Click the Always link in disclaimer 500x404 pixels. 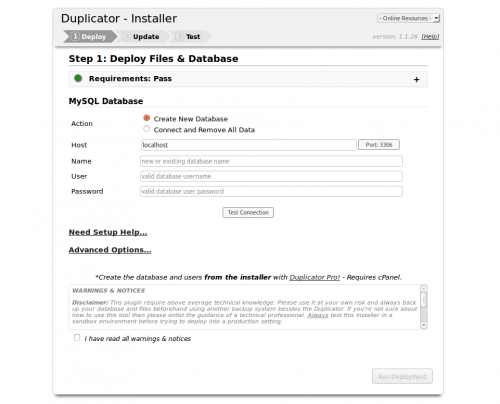click(318, 315)
